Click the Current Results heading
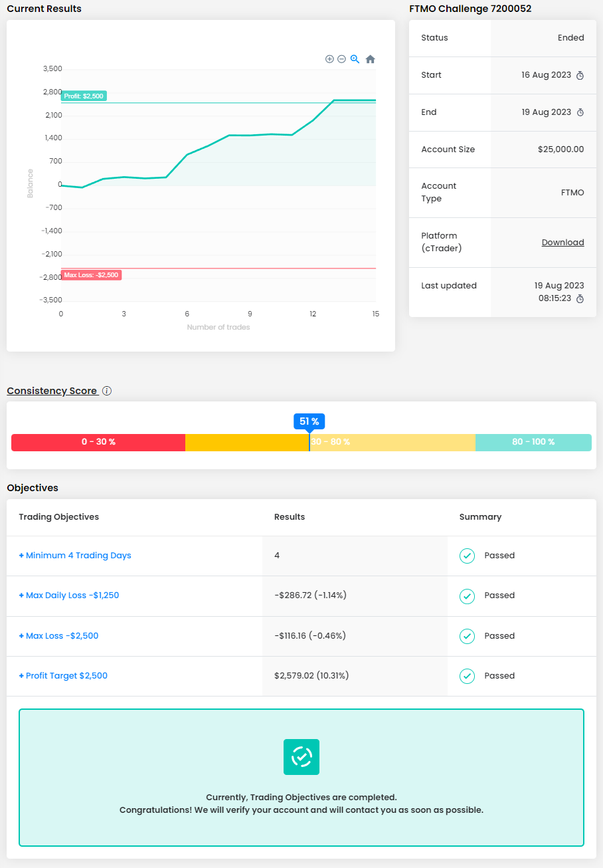This screenshot has width=603, height=868. (x=44, y=9)
